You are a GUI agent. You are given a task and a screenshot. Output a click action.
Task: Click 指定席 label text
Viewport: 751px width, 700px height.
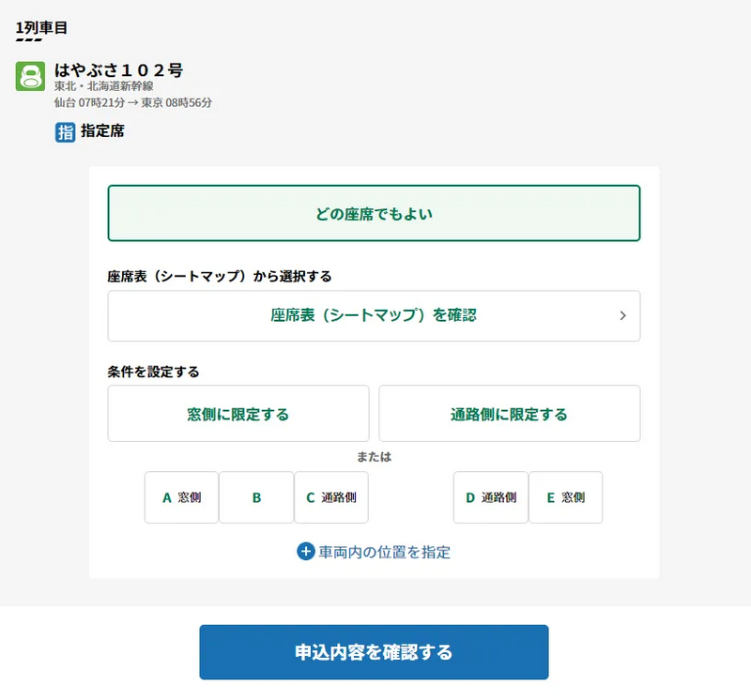102,130
